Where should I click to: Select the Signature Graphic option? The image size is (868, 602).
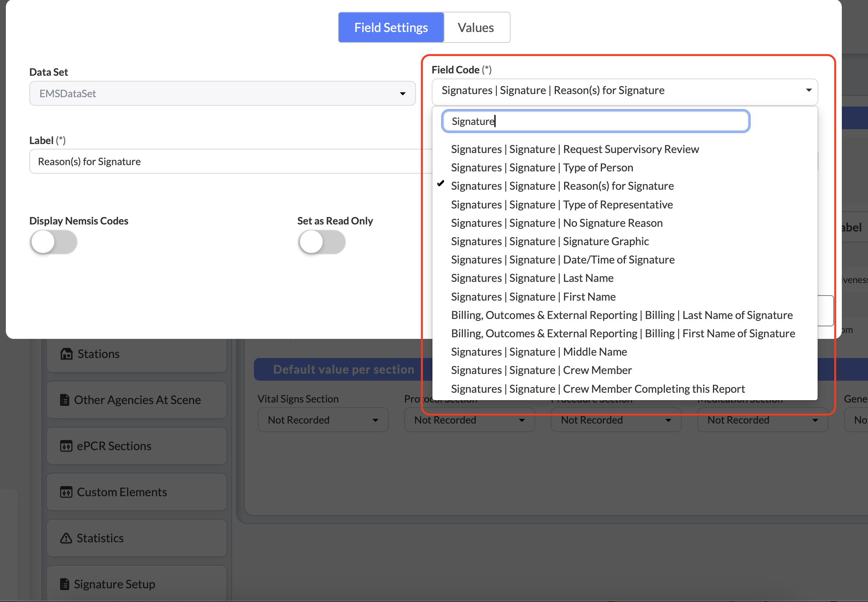coord(550,241)
